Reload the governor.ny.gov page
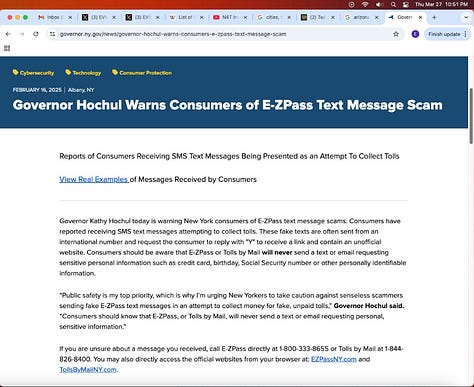The image size is (474, 387). [36, 34]
